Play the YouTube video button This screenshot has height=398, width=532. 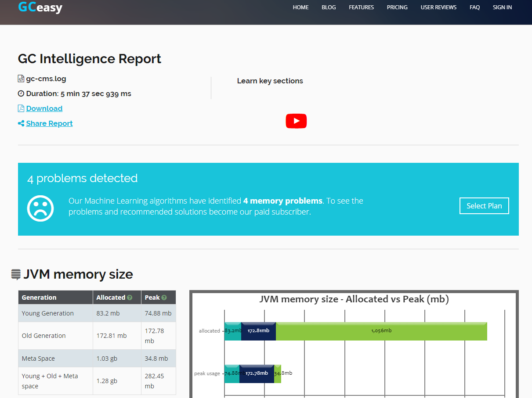296,121
